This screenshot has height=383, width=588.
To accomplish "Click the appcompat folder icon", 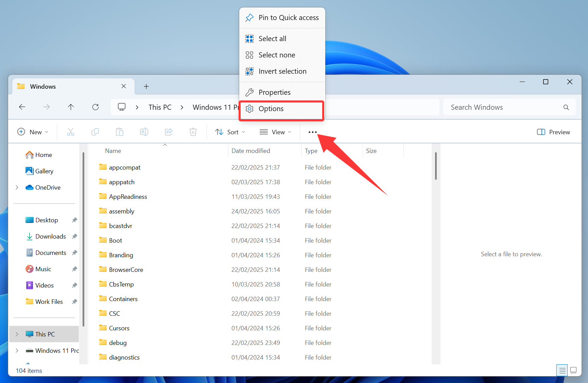I will [x=103, y=167].
